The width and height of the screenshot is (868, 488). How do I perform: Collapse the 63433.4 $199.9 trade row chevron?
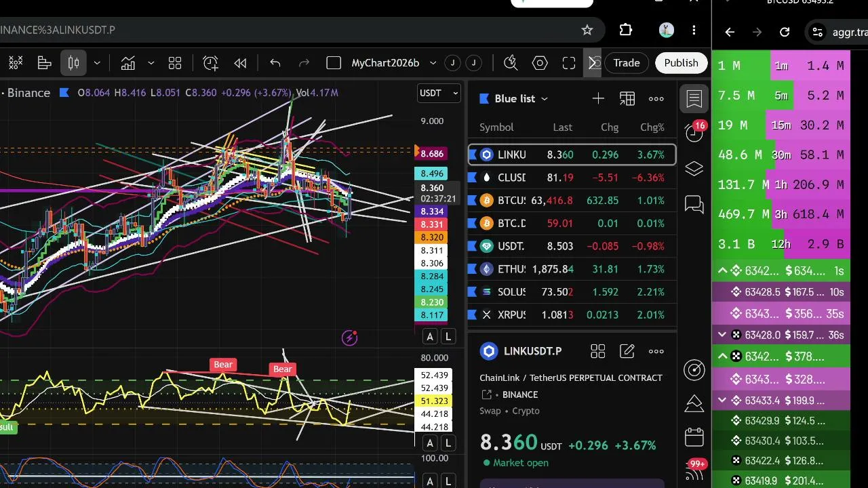click(722, 401)
